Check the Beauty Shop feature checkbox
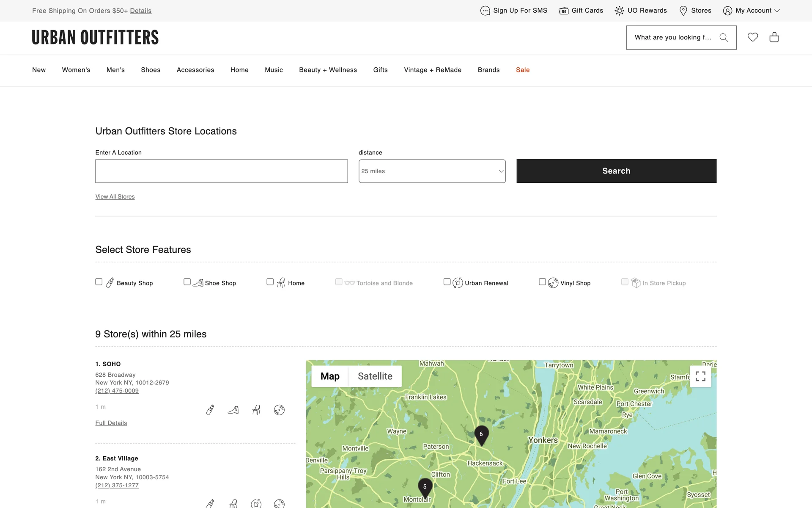 tap(99, 282)
